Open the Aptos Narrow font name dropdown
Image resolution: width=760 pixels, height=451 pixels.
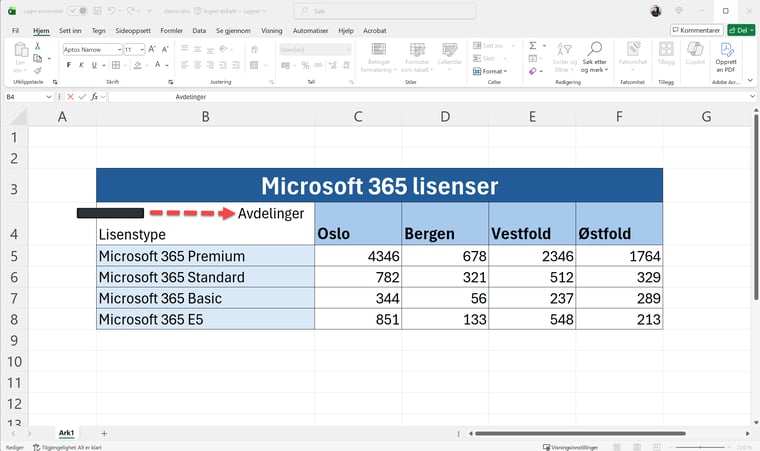pos(119,49)
